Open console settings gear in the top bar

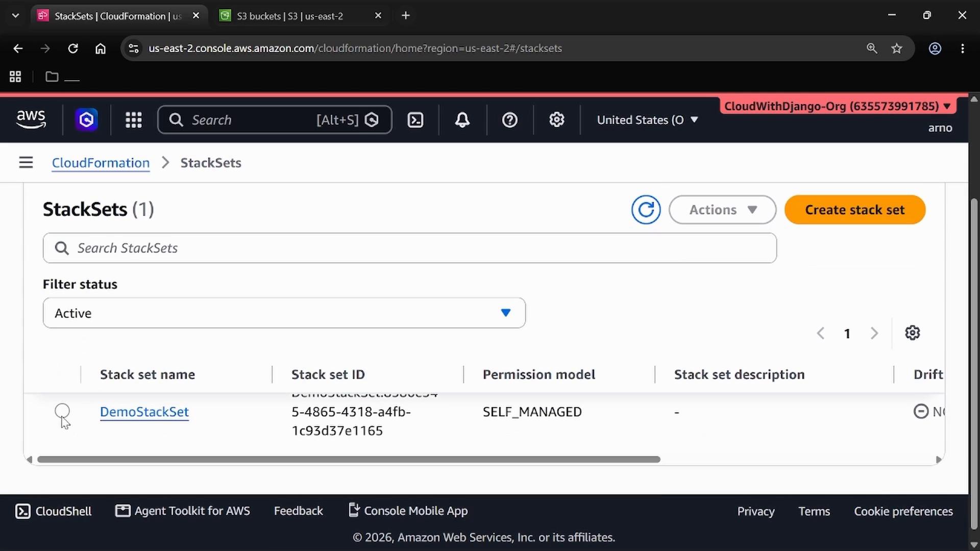coord(557,120)
